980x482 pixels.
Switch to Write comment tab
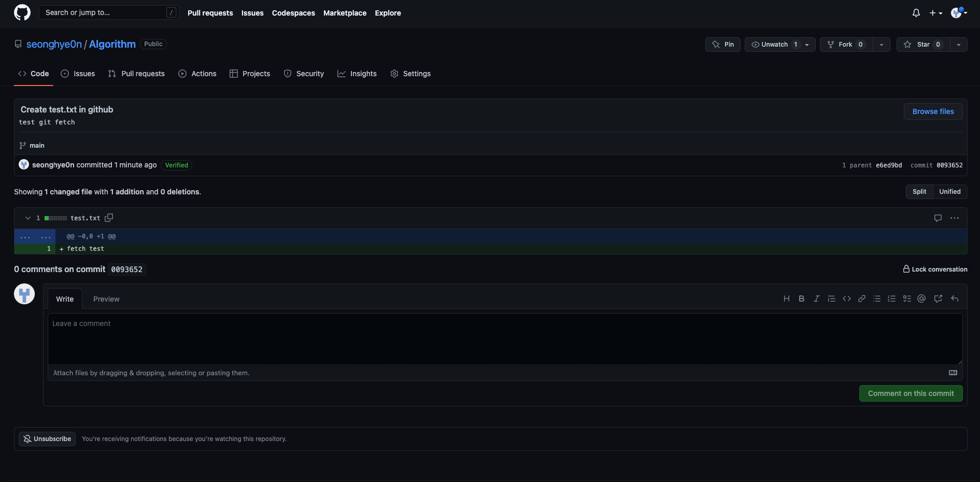(65, 299)
